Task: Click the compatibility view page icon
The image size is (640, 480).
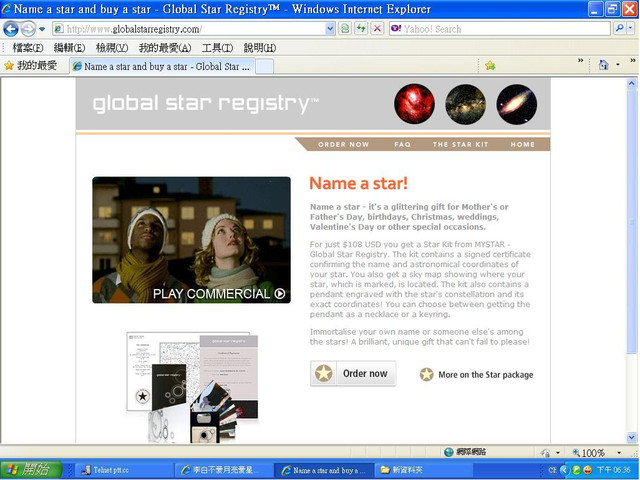Action: click(x=345, y=29)
